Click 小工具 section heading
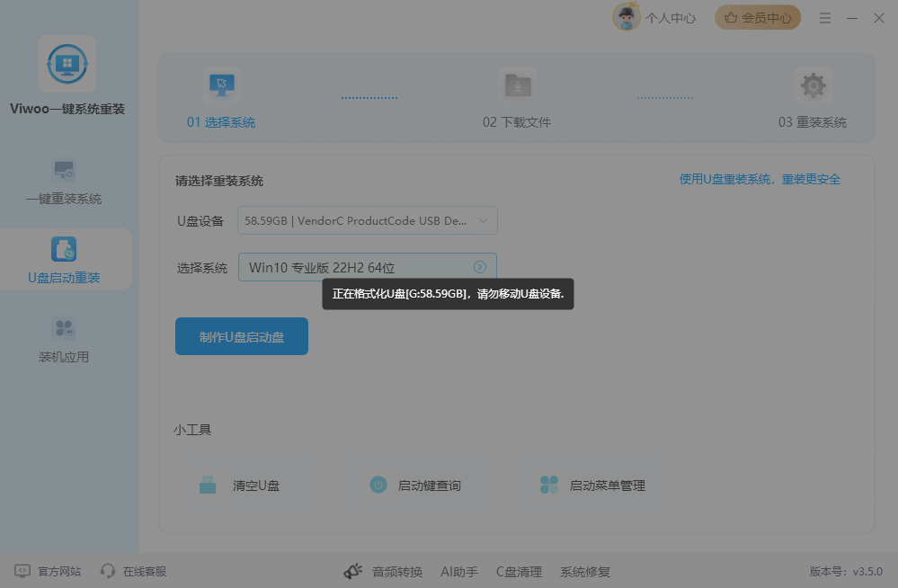Viewport: 898px width, 588px height. 192,430
